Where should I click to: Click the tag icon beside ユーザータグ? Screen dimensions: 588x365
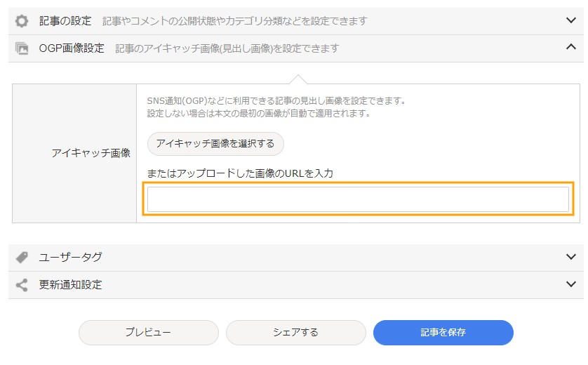22,258
